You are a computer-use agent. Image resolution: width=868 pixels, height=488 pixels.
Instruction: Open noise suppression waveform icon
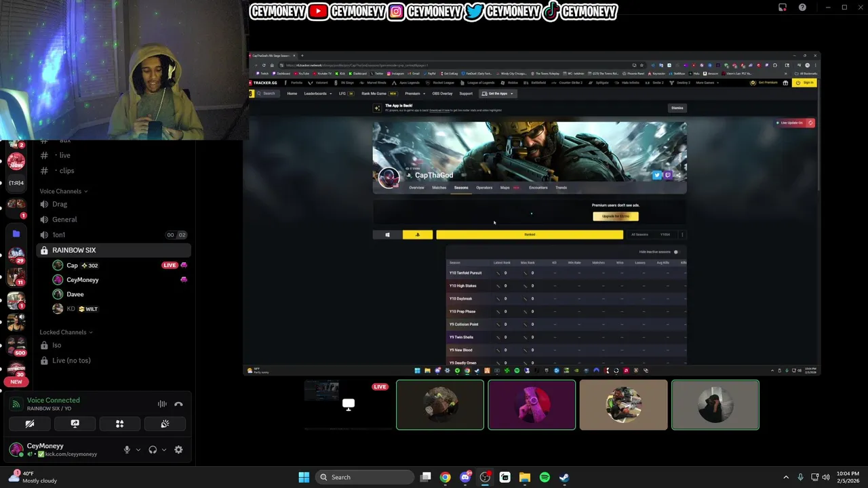162,404
